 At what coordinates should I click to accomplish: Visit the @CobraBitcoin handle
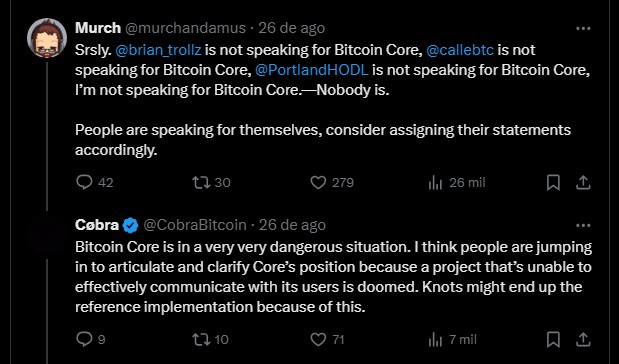[195, 225]
